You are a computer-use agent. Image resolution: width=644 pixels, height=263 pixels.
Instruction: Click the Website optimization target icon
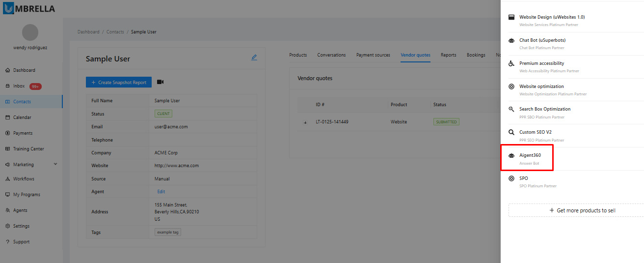point(511,87)
